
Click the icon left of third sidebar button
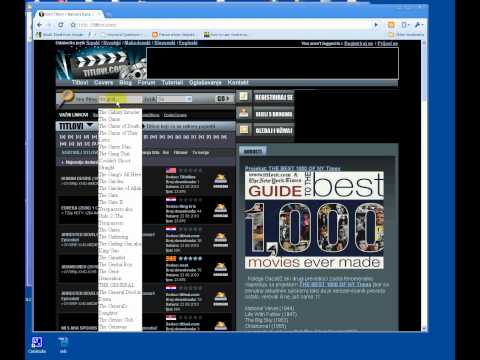pos(244,130)
